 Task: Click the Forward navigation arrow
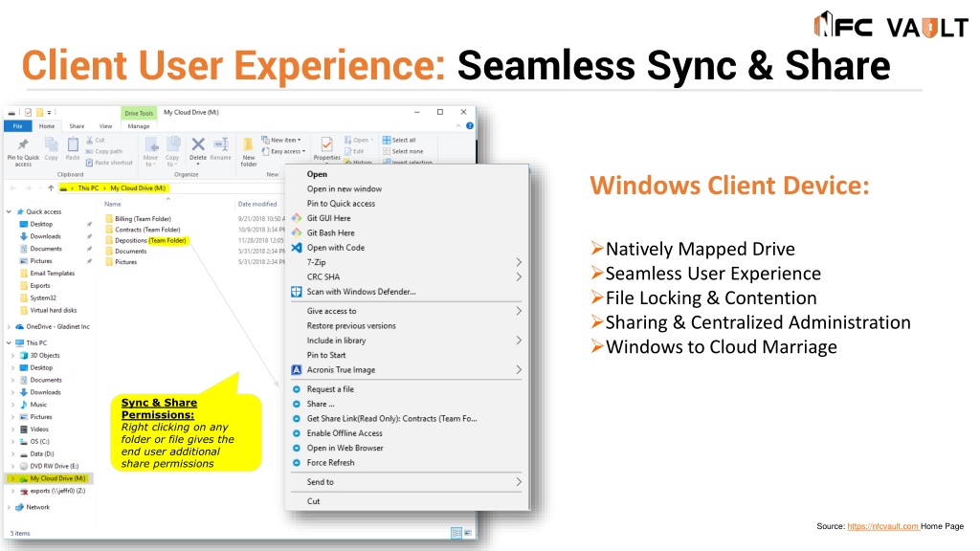point(28,188)
